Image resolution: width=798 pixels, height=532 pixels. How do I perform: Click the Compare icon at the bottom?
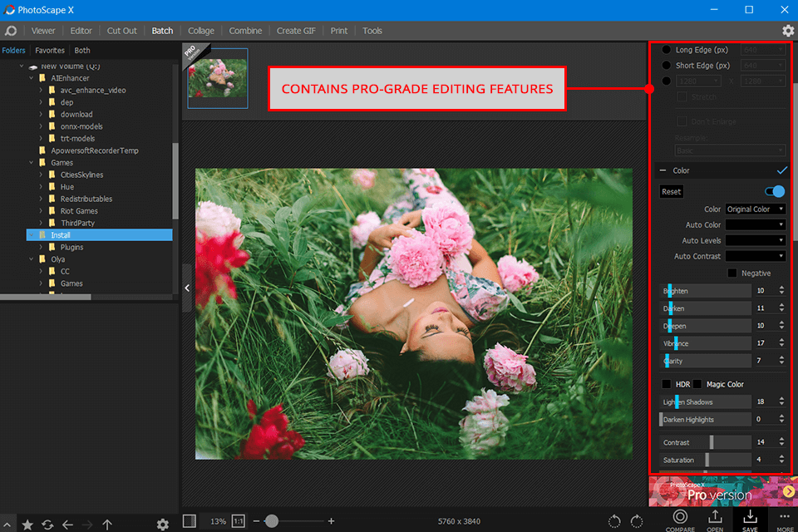[680, 520]
